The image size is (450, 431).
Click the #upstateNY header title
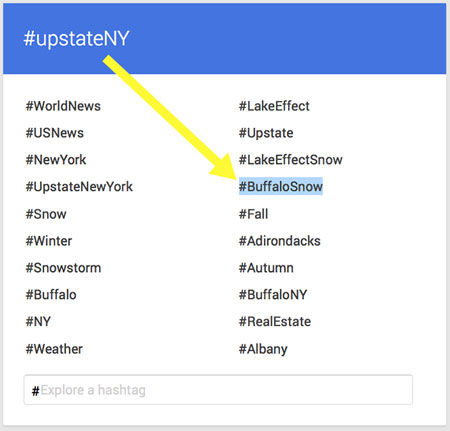click(76, 39)
